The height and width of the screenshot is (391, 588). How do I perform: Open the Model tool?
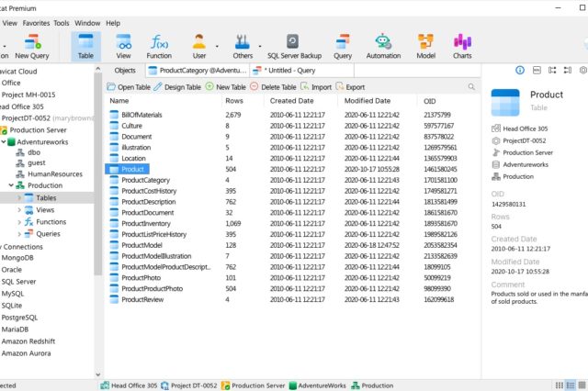(425, 47)
